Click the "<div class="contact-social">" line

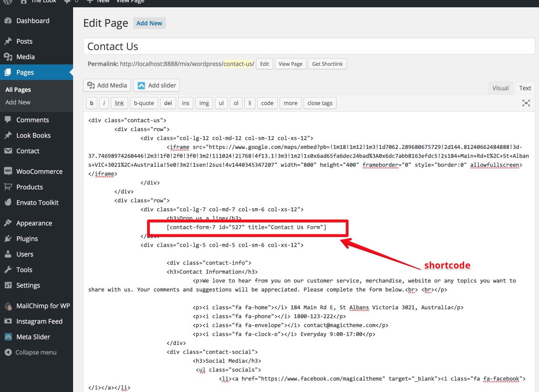[x=212, y=352]
